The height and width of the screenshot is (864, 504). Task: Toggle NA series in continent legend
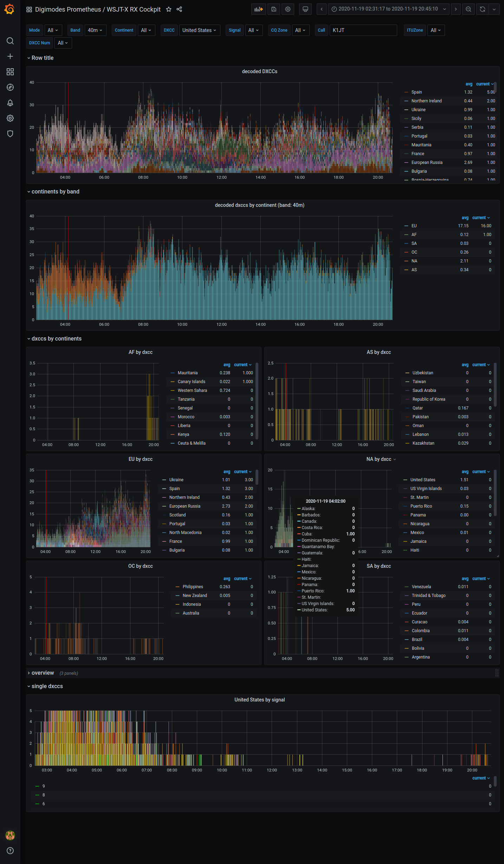point(414,261)
